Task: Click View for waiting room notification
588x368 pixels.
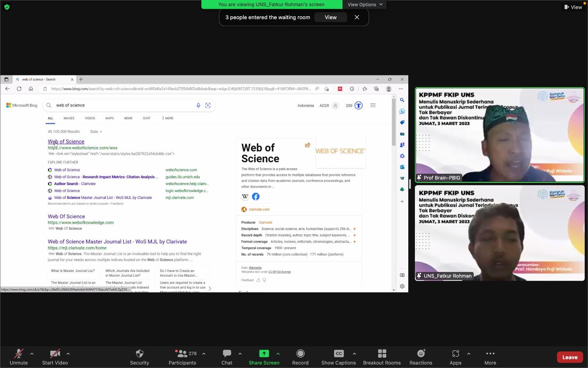Action: 330,17
